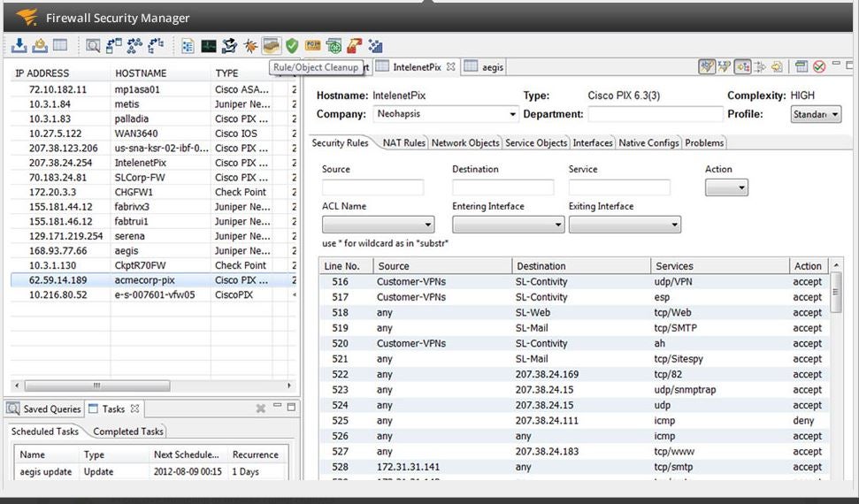This screenshot has height=504, width=859.
Task: Switch to the NAT Rules tab
Action: point(403,142)
